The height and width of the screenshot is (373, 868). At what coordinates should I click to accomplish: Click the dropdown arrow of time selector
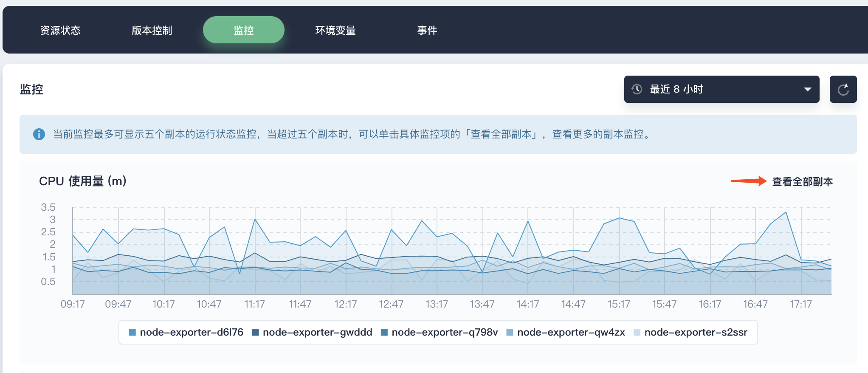click(x=808, y=89)
